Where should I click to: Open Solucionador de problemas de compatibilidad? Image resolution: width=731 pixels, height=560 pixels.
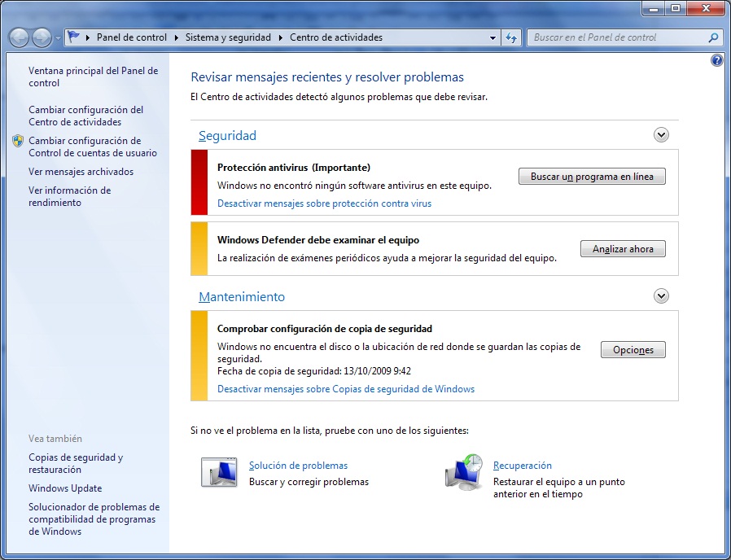[x=94, y=519]
